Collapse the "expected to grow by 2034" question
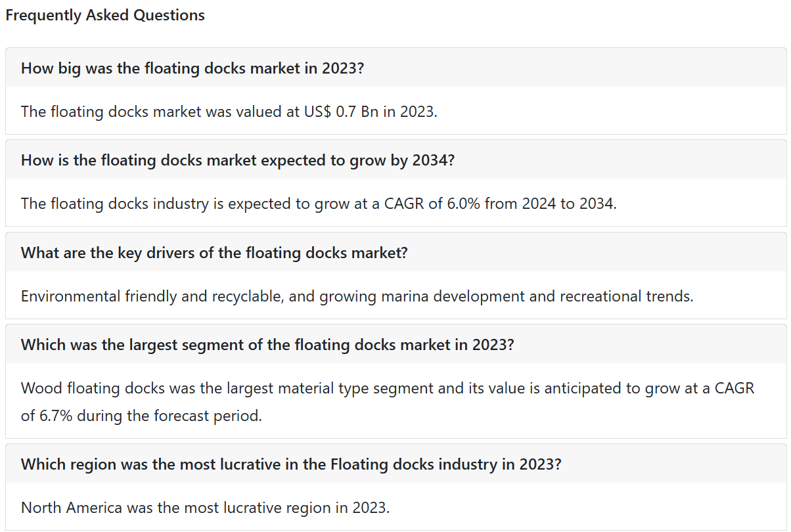The height and width of the screenshot is (532, 791). (x=395, y=160)
